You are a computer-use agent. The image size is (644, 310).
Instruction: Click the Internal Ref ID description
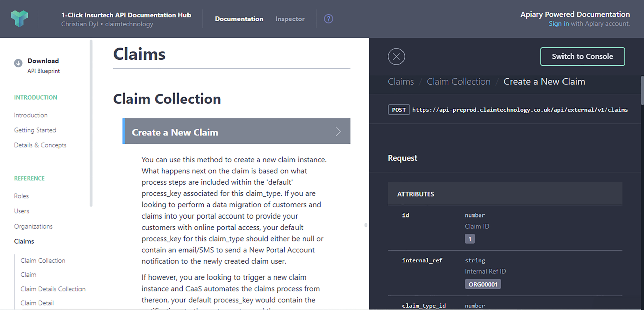tap(485, 271)
